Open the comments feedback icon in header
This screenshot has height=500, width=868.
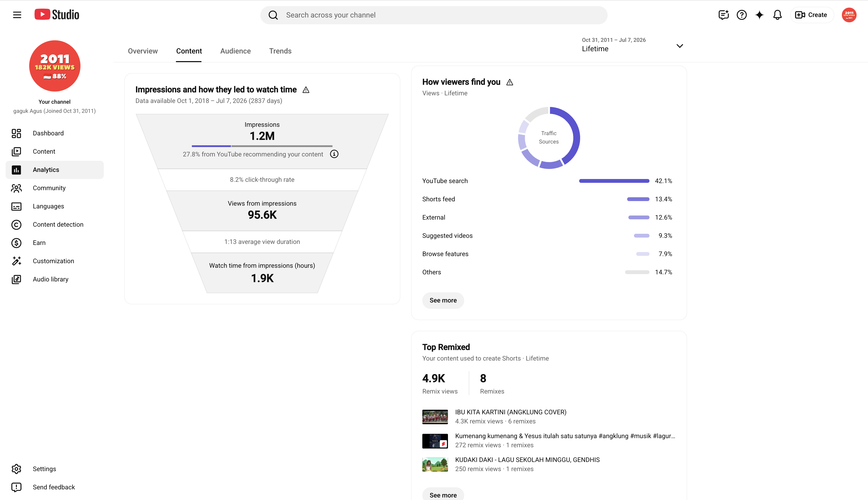pyautogui.click(x=724, y=15)
